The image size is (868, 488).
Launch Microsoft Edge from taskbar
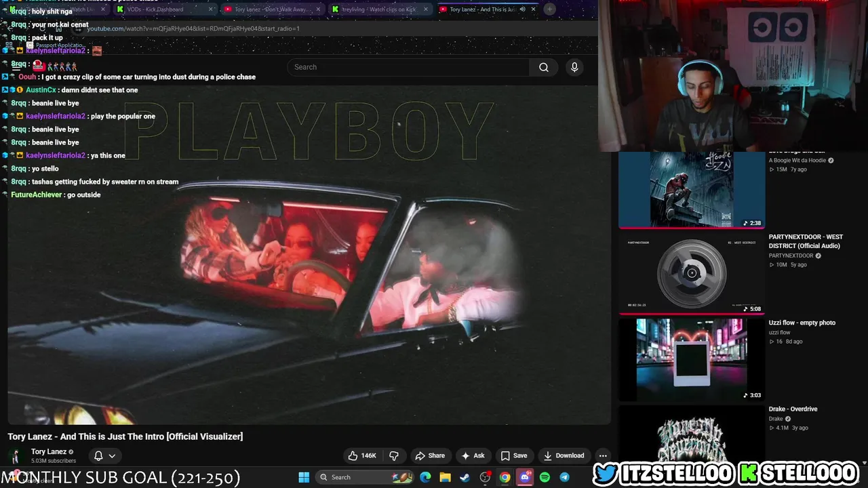(x=425, y=477)
